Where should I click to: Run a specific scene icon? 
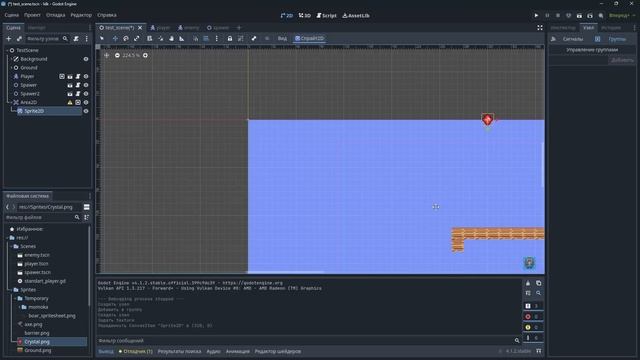(590, 16)
